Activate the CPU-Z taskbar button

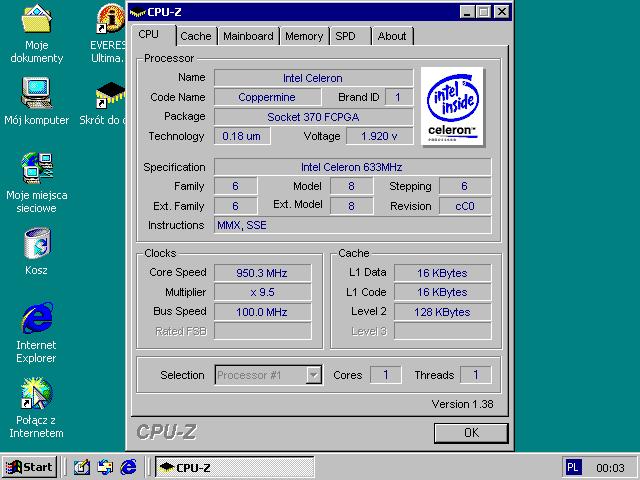pyautogui.click(x=235, y=467)
